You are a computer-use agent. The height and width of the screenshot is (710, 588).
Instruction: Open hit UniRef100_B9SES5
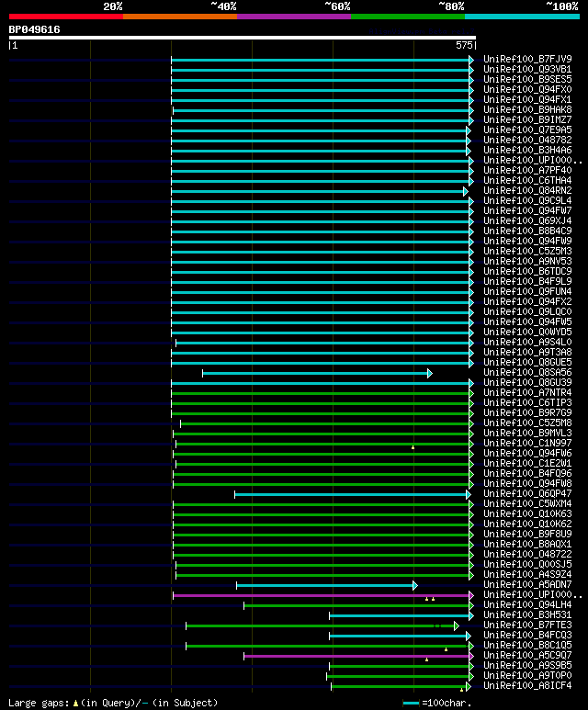pos(527,79)
